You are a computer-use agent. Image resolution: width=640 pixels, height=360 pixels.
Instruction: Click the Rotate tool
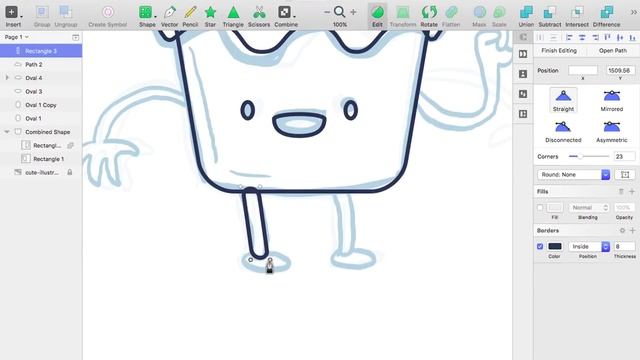coord(429,16)
